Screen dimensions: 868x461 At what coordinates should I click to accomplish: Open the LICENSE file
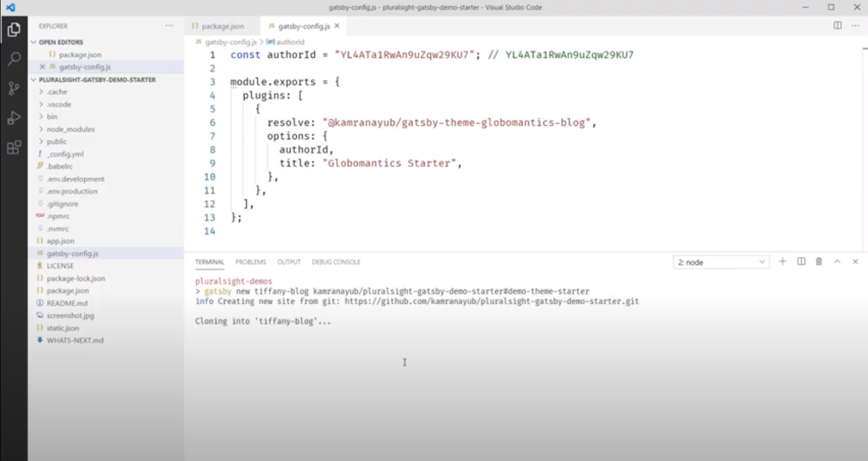[60, 266]
